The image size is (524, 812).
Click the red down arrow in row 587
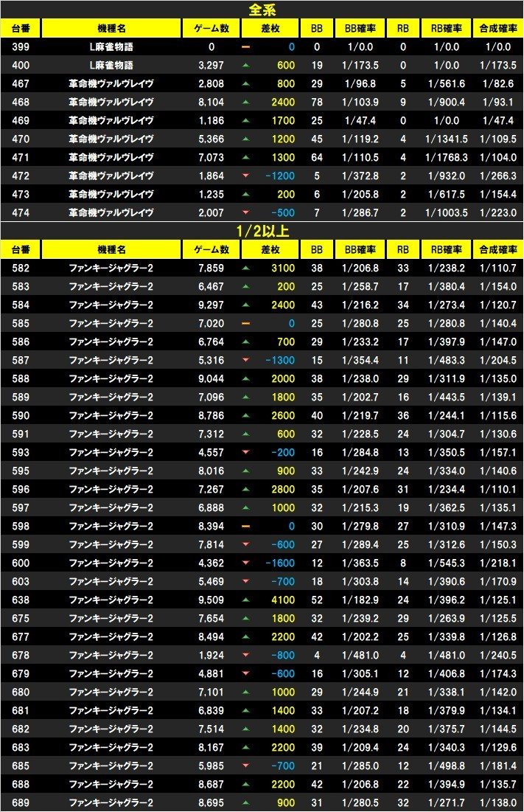(x=245, y=361)
